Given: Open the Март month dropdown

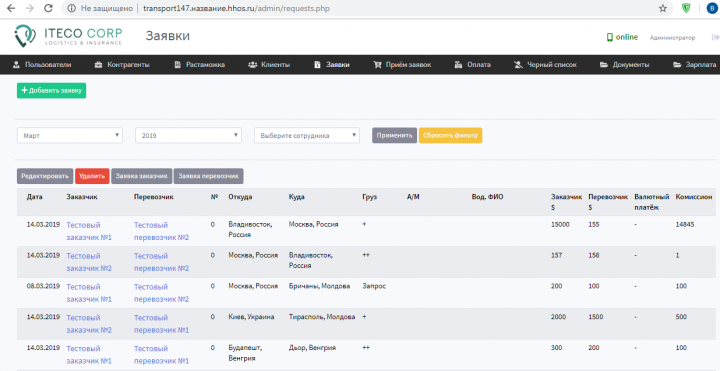Looking at the screenshot, I should 70,135.
